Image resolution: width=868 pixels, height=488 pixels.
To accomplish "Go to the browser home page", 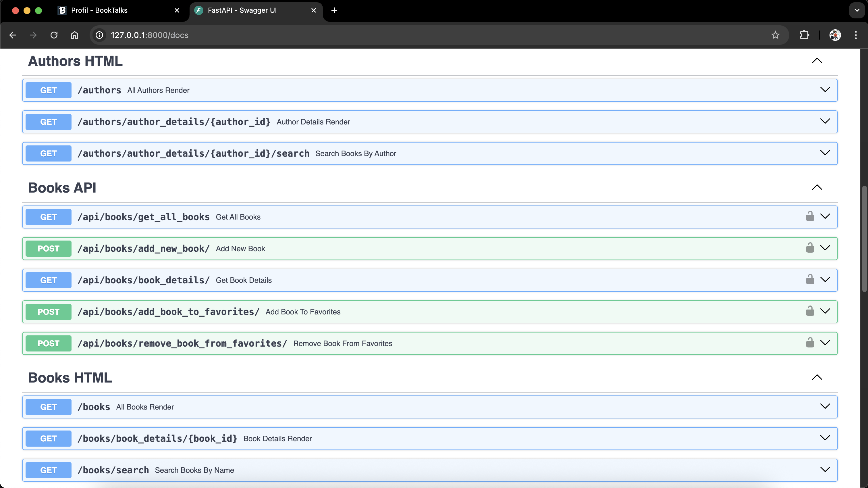I will tap(74, 35).
